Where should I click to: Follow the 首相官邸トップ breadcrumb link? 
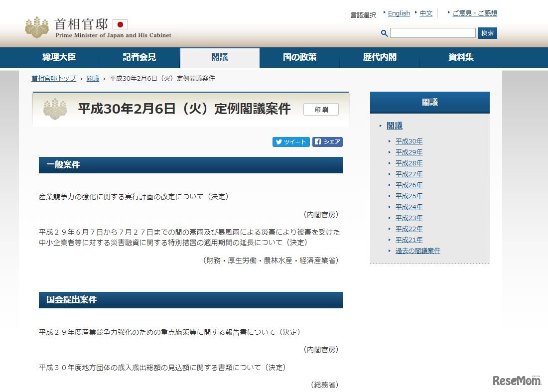[x=53, y=78]
